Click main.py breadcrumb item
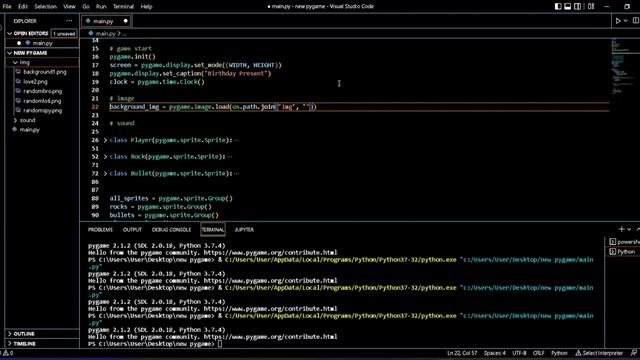This screenshot has height=360, width=640. [x=105, y=33]
